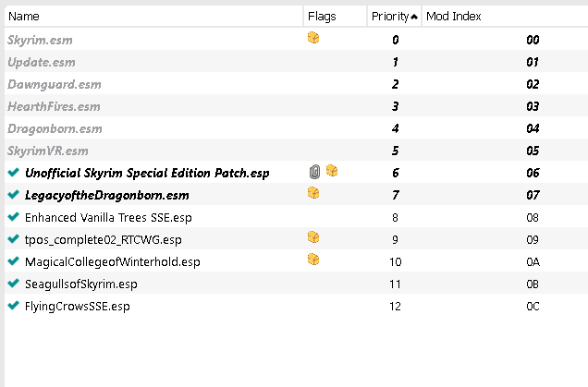
Task: Click the paperclip flag on Unofficial Skyrim Special Edition Patch
Action: 314,172
